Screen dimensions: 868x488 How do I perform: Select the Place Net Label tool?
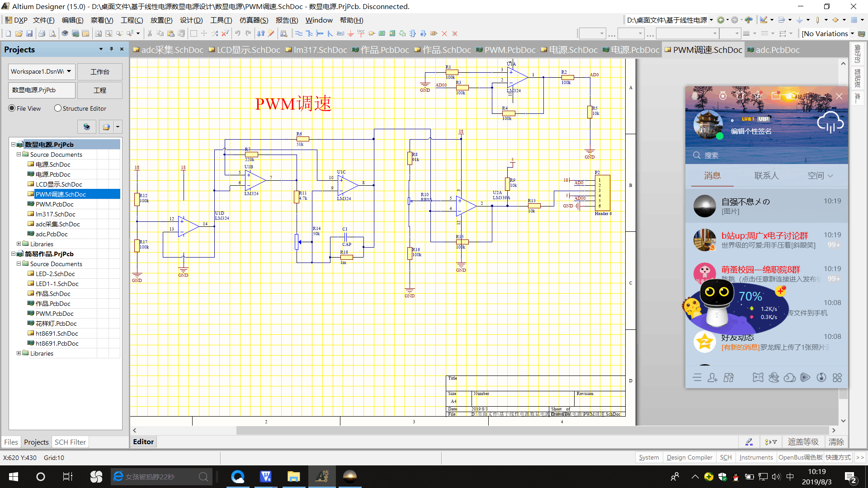point(340,33)
